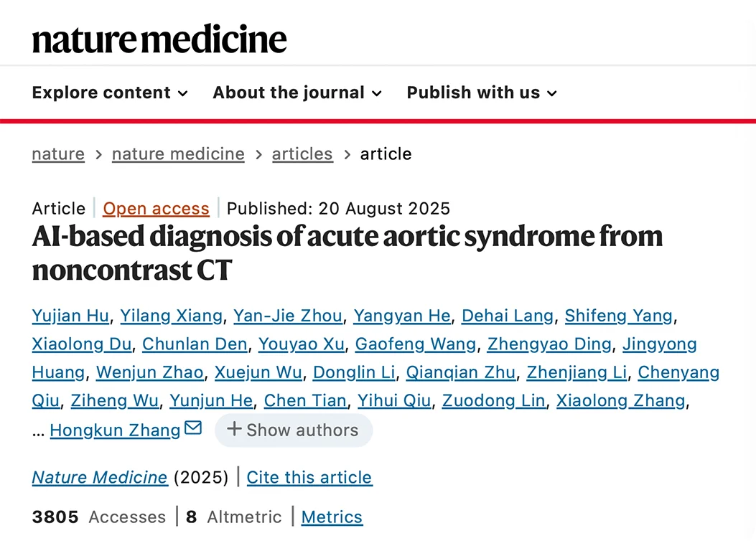This screenshot has height=556, width=756.
Task: Open Nature Medicine journal link
Action: point(100,477)
